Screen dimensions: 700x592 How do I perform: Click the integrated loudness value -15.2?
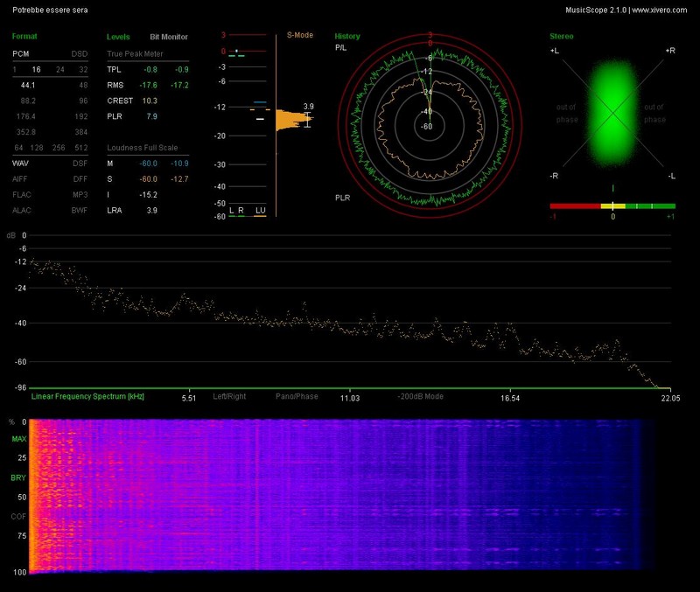point(148,195)
